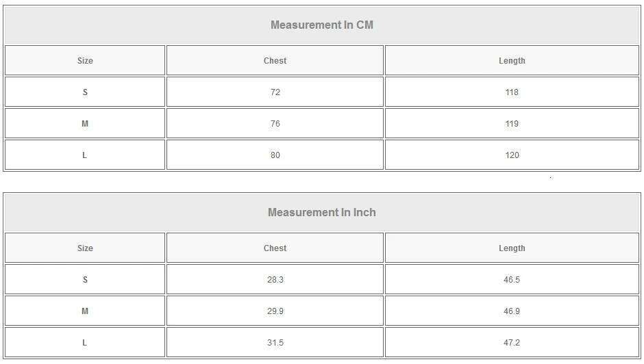644x364 pixels.
Task: Click the Size header in the Inch table
Action: pyautogui.click(x=85, y=248)
